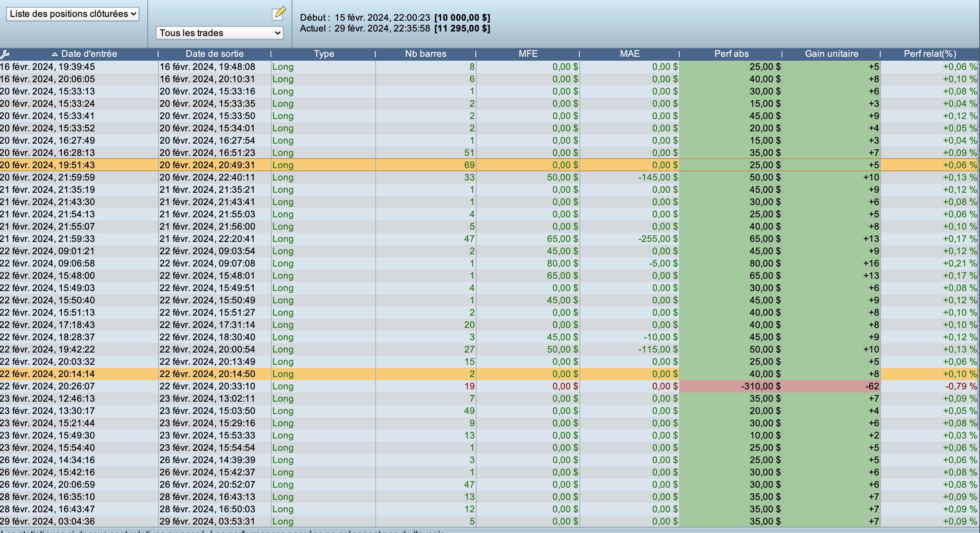Select entry 22 févr. 2024, 19:42:22
980x533 pixels.
(x=48, y=349)
